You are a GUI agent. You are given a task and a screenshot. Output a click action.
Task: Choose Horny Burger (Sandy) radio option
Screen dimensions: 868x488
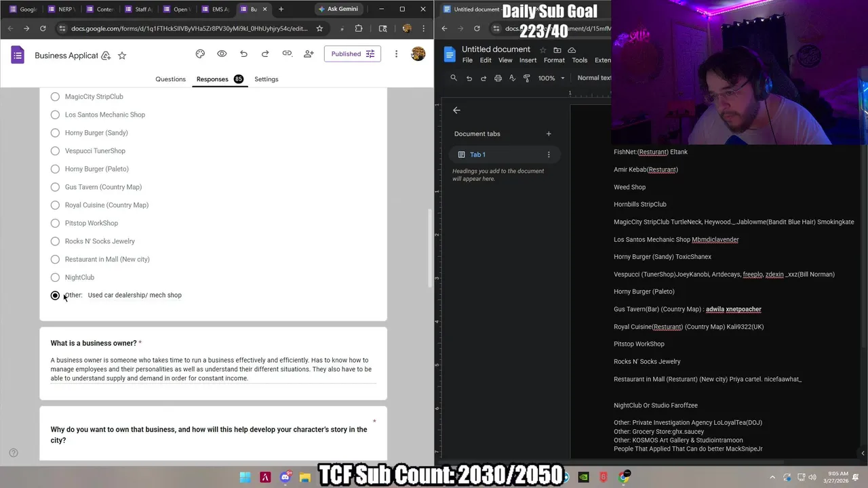pyautogui.click(x=55, y=133)
